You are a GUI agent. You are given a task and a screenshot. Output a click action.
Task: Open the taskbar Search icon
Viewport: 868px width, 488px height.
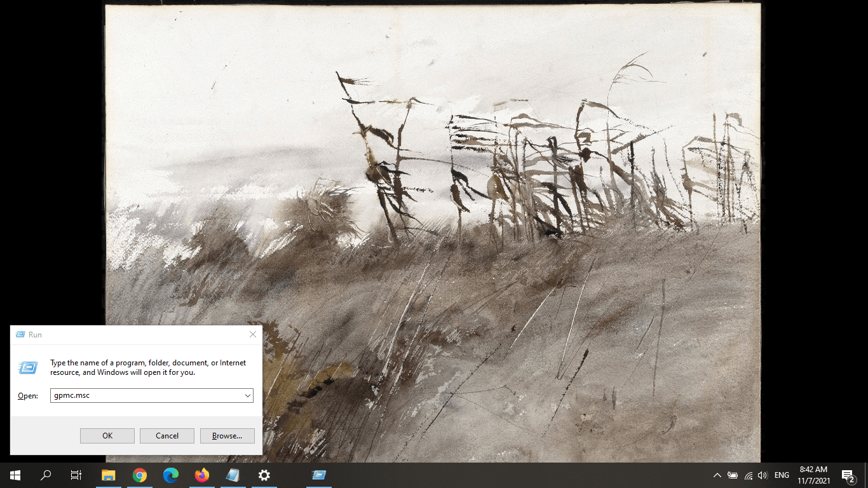[x=46, y=475]
